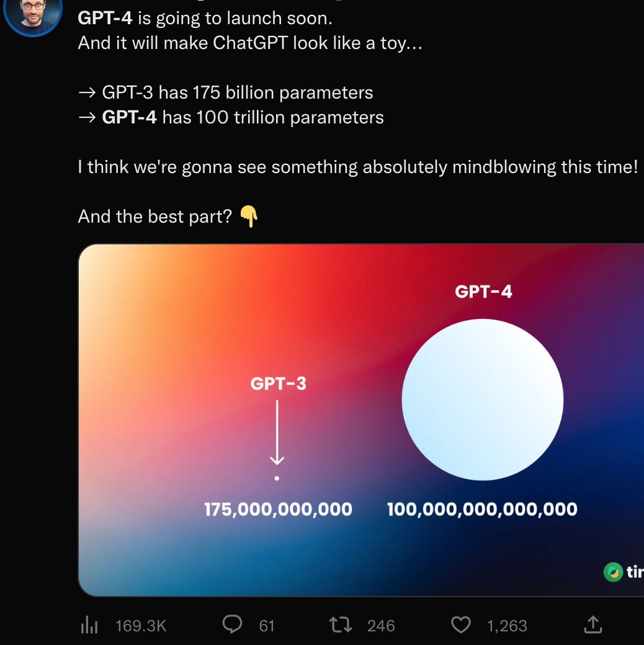Click the 61 replies count
This screenshot has height=645, width=644.
click(x=267, y=626)
